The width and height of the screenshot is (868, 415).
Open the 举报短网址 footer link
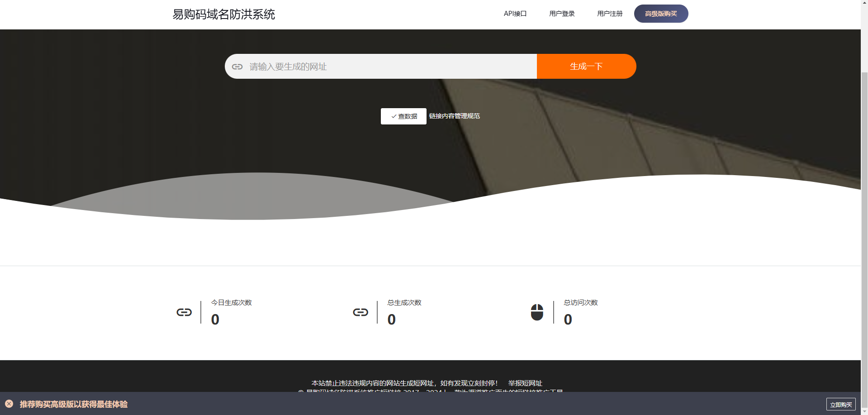(x=525, y=383)
